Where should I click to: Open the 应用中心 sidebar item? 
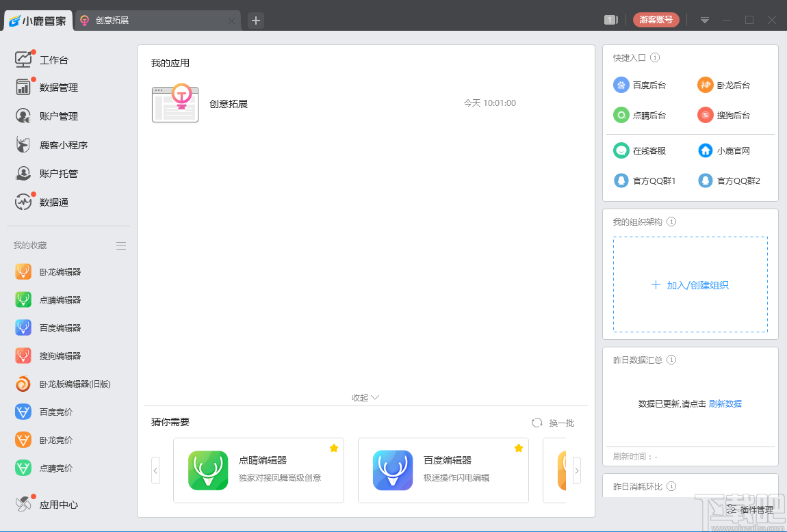pos(53,504)
